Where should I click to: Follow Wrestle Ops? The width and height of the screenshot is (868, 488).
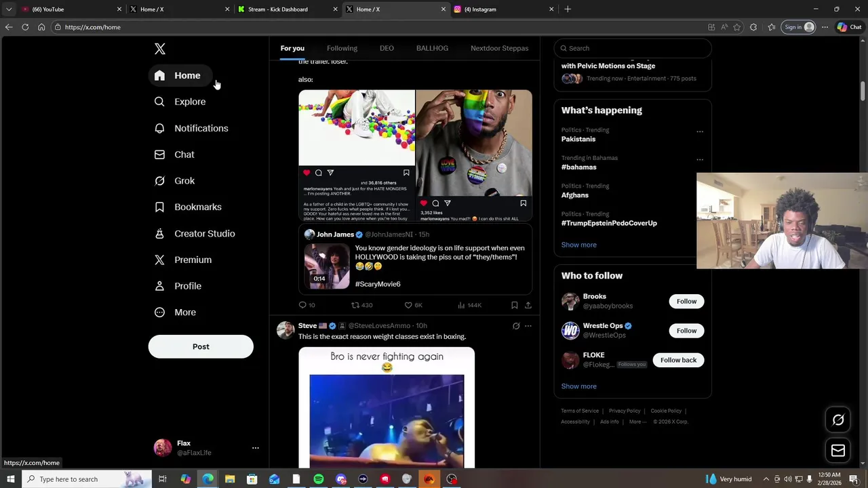(686, 331)
